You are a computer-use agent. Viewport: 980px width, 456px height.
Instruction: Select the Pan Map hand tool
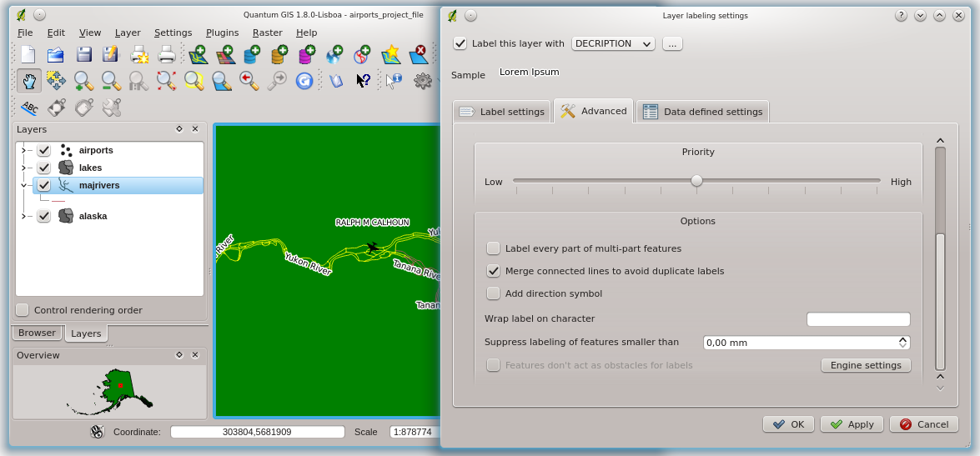click(x=29, y=80)
